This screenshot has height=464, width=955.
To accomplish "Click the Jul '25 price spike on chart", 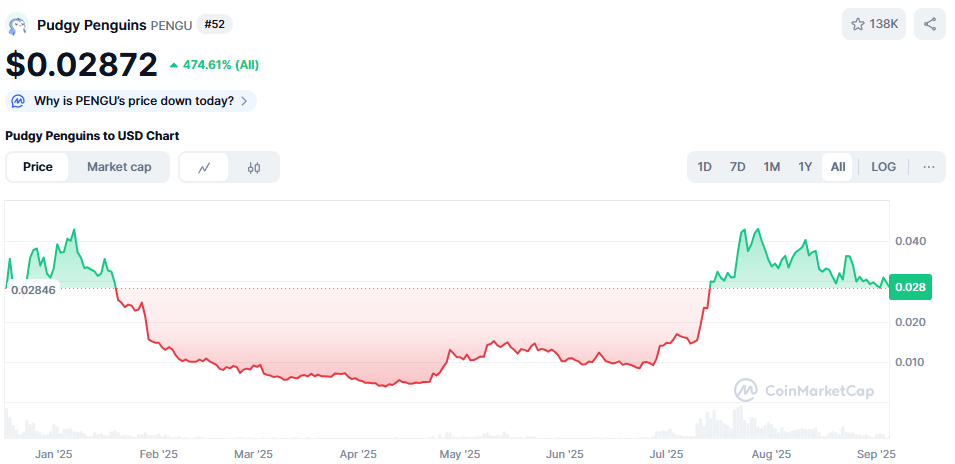I will click(x=703, y=311).
